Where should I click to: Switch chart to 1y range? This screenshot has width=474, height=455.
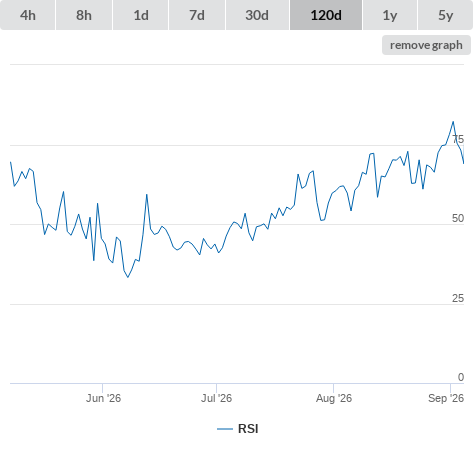390,15
